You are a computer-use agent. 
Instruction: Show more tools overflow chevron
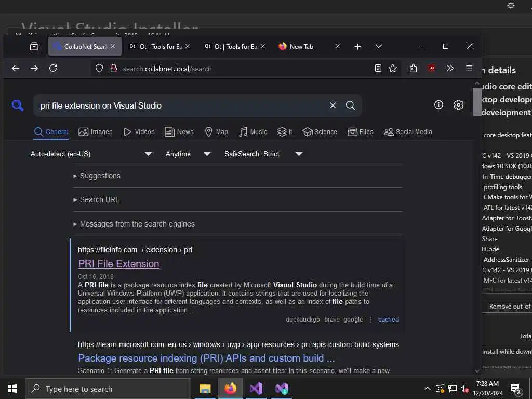(450, 68)
